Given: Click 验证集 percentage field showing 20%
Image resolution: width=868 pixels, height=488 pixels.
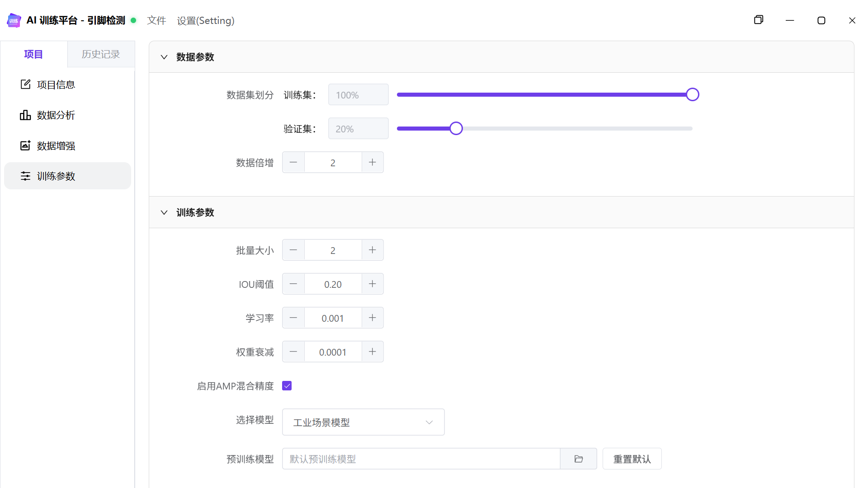Looking at the screenshot, I should click(x=359, y=129).
